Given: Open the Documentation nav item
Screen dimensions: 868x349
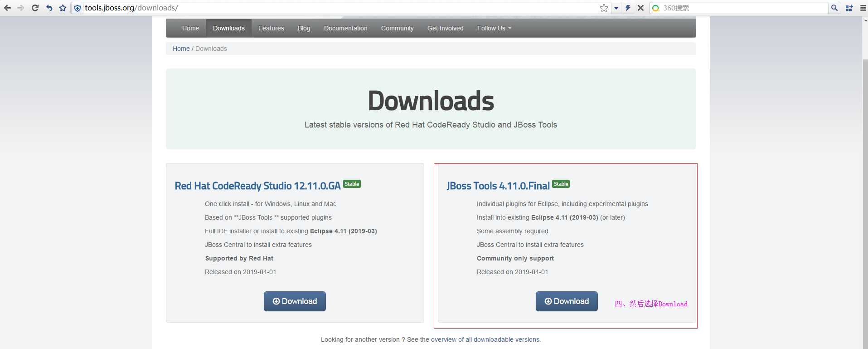Looking at the screenshot, I should pyautogui.click(x=346, y=28).
